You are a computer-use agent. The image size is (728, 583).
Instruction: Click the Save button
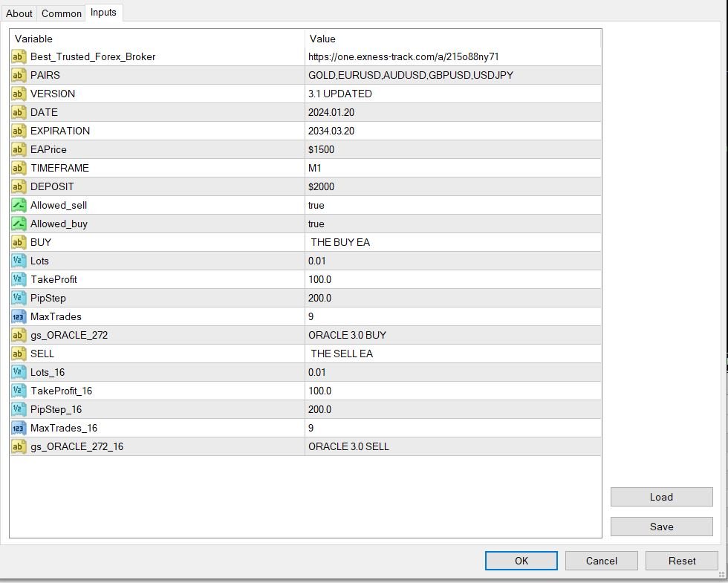(x=661, y=527)
